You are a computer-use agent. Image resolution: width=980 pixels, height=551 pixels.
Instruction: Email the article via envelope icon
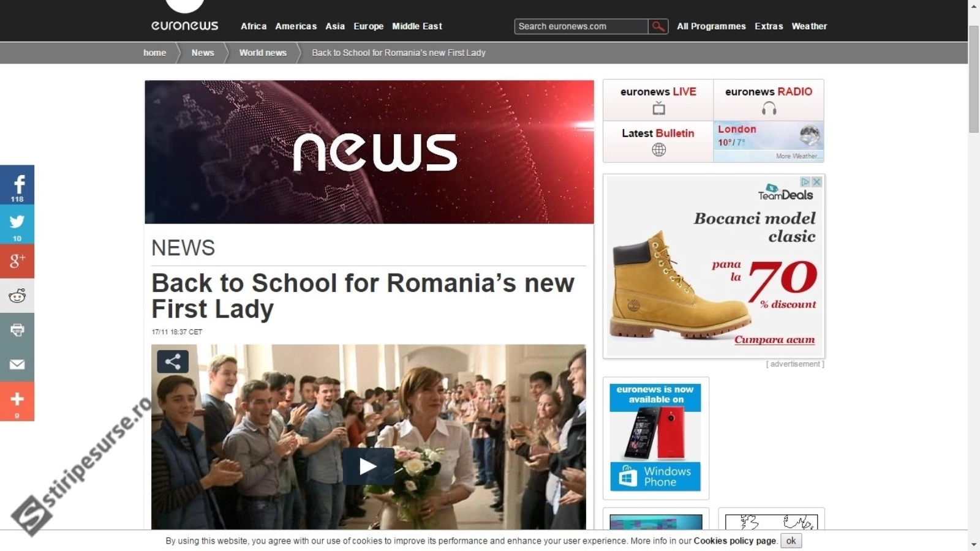[x=17, y=364]
